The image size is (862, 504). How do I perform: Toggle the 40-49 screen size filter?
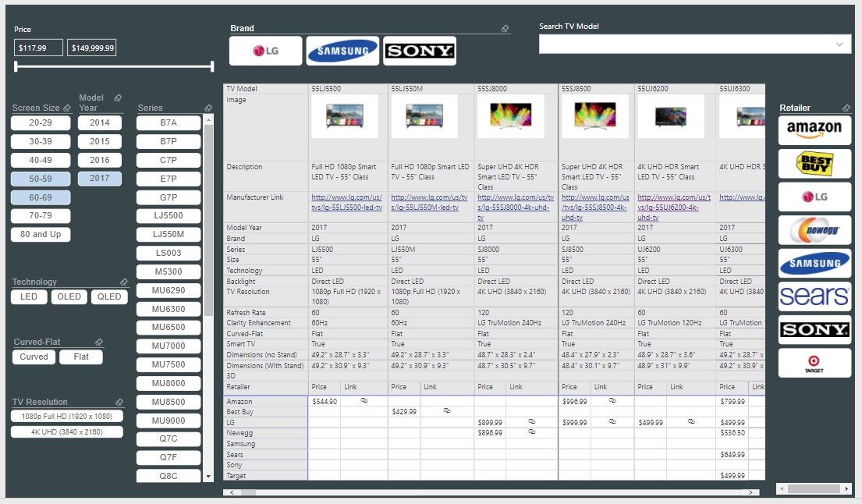[x=41, y=160]
